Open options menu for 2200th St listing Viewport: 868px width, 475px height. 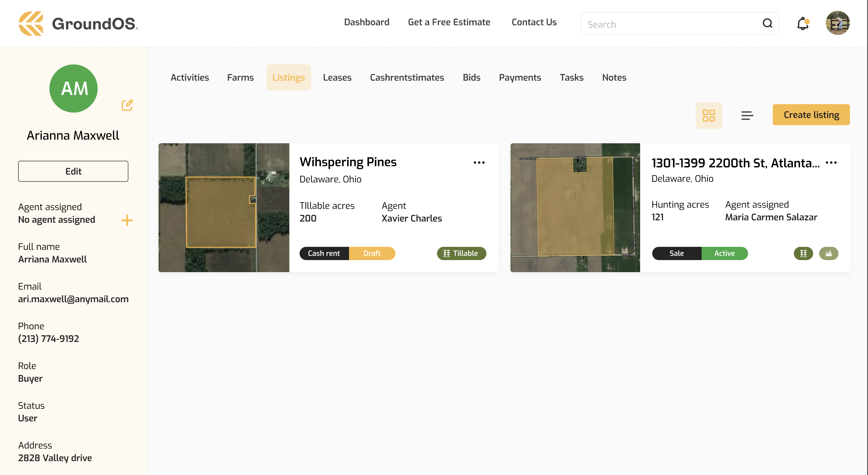831,163
